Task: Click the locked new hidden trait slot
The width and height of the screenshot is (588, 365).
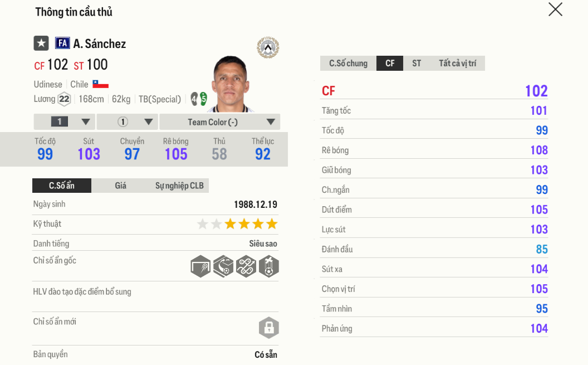Action: [268, 328]
